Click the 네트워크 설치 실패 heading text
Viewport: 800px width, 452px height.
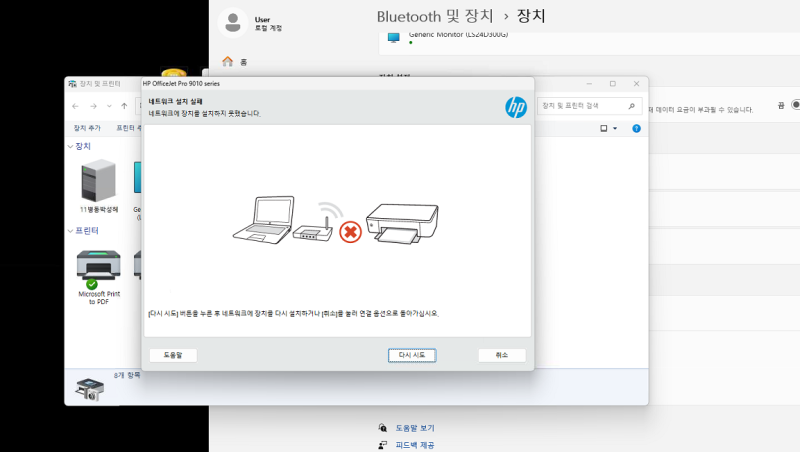click(176, 102)
